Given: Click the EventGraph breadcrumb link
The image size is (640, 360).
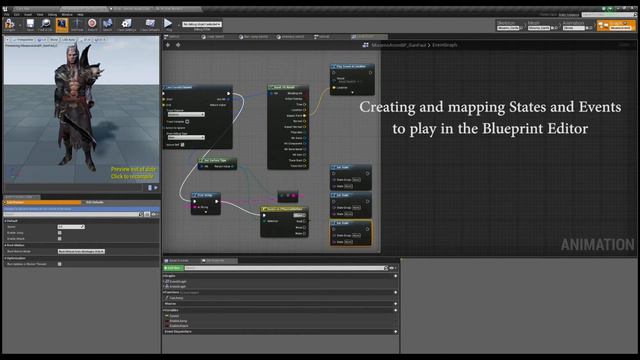Looking at the screenshot, I should (444, 45).
